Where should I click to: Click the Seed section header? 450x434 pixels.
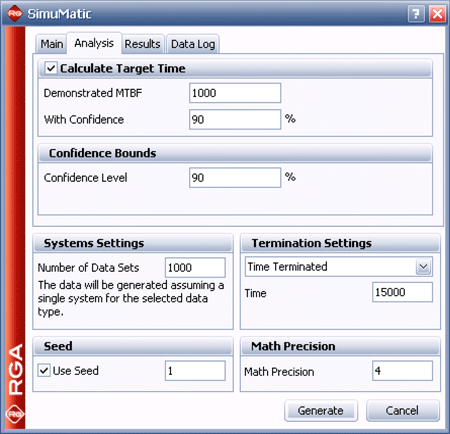133,346
